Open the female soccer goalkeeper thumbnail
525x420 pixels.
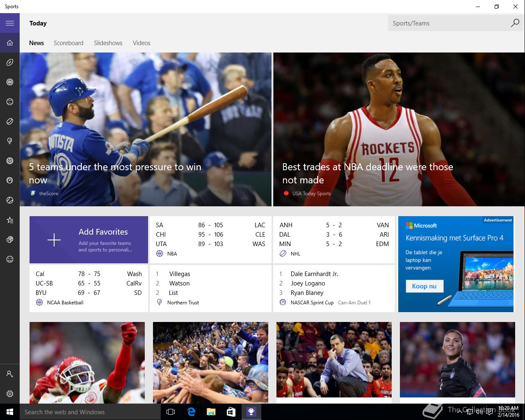click(x=457, y=360)
